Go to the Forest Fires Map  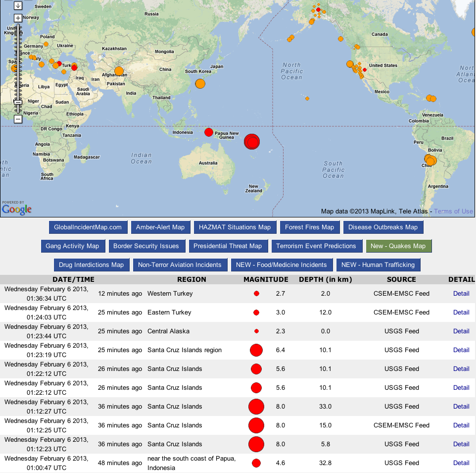tap(309, 227)
